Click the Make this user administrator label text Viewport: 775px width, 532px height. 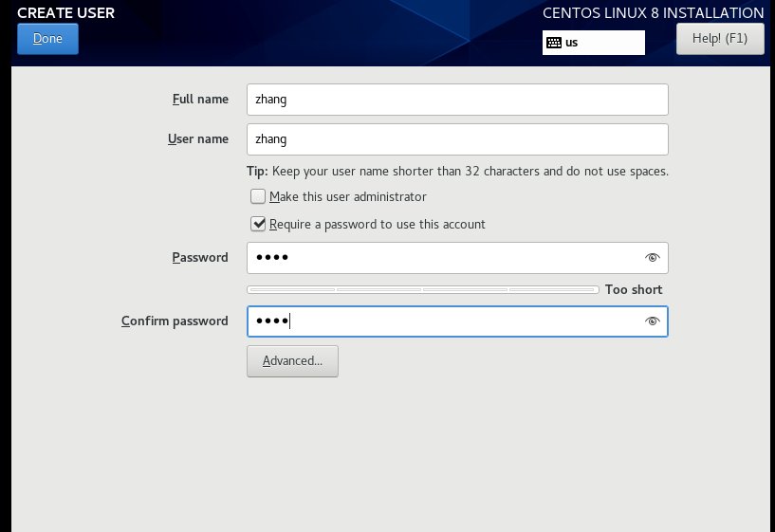tap(348, 196)
